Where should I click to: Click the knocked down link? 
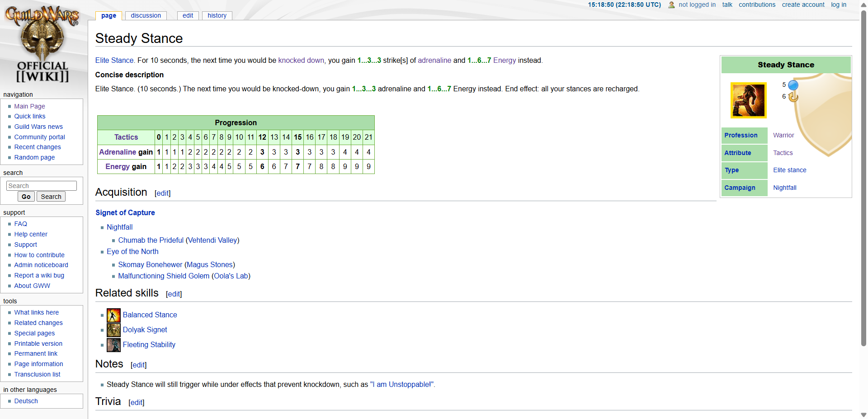click(x=301, y=60)
